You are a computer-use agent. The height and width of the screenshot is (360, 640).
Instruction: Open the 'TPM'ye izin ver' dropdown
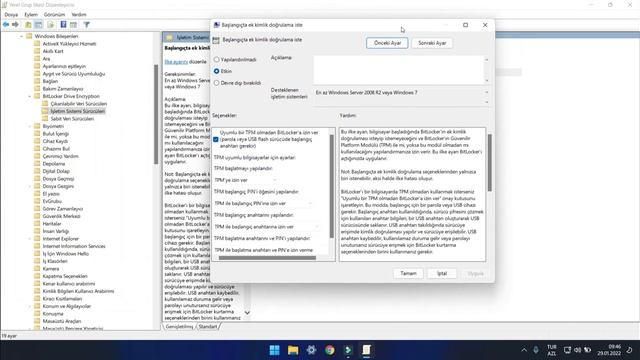click(x=245, y=180)
